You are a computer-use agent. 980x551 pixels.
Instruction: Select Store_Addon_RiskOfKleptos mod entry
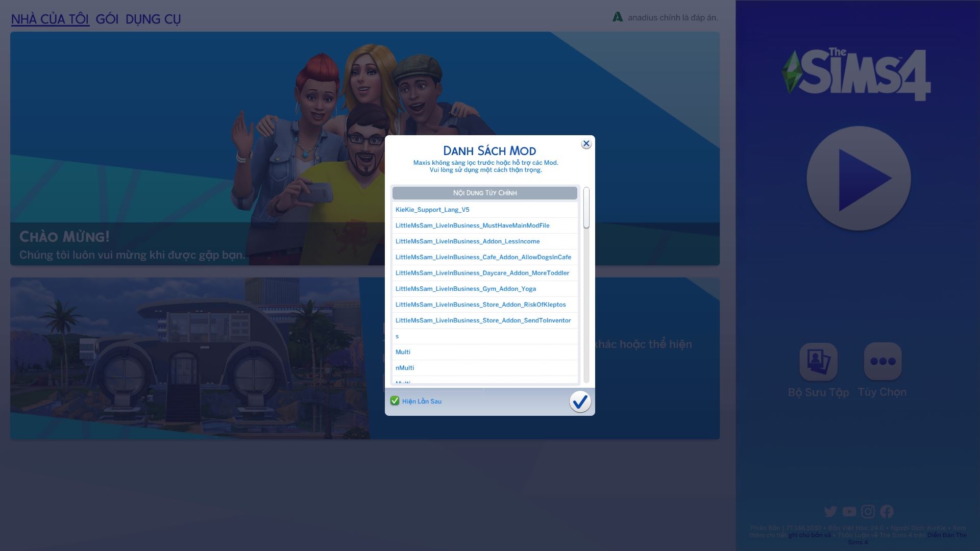pyautogui.click(x=485, y=305)
